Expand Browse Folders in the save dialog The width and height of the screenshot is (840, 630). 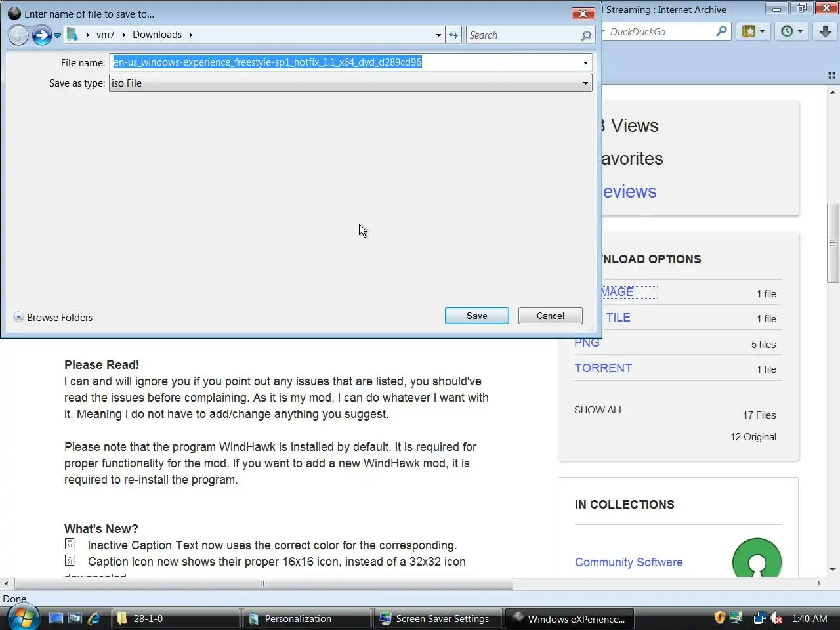click(53, 317)
